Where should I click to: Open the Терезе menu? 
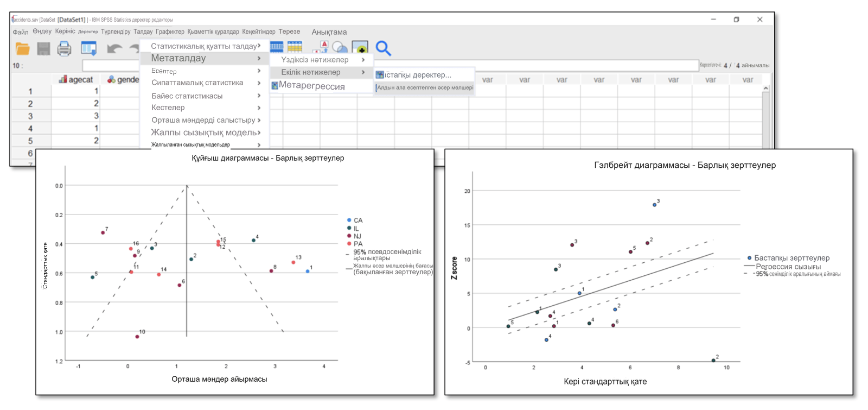(x=289, y=31)
